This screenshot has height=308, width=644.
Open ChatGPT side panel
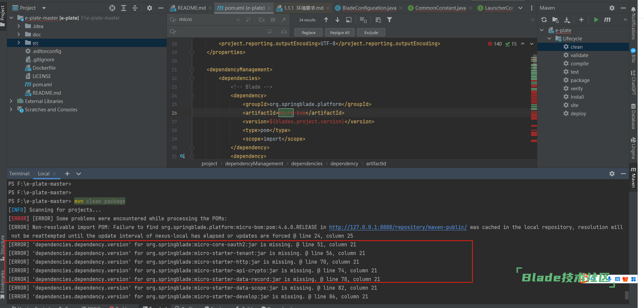[633, 83]
